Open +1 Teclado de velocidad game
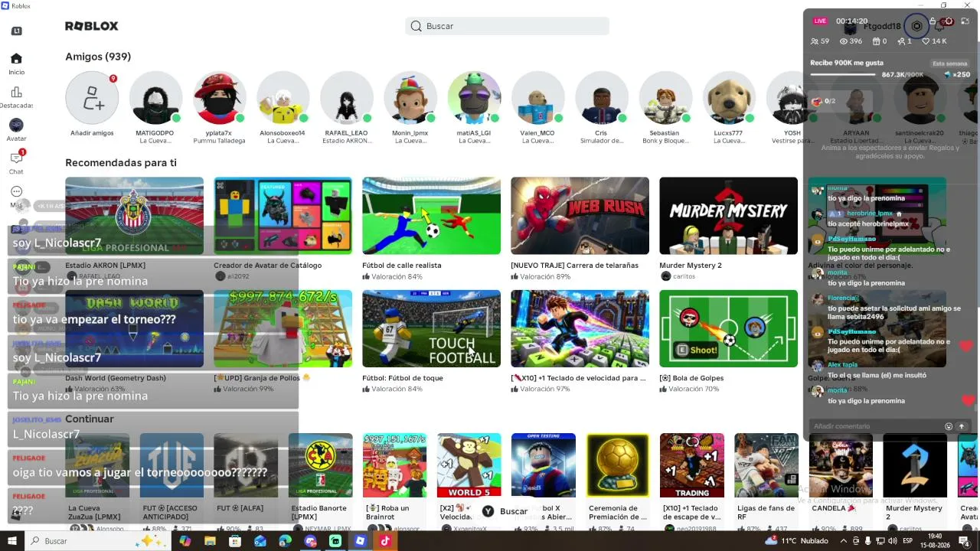Image resolution: width=980 pixels, height=551 pixels. (x=580, y=329)
